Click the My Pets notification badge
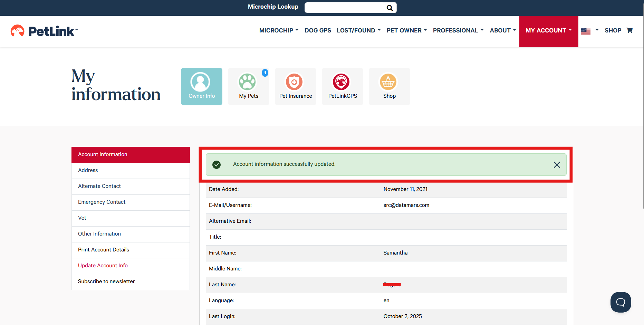This screenshot has height=325, width=644. (265, 73)
